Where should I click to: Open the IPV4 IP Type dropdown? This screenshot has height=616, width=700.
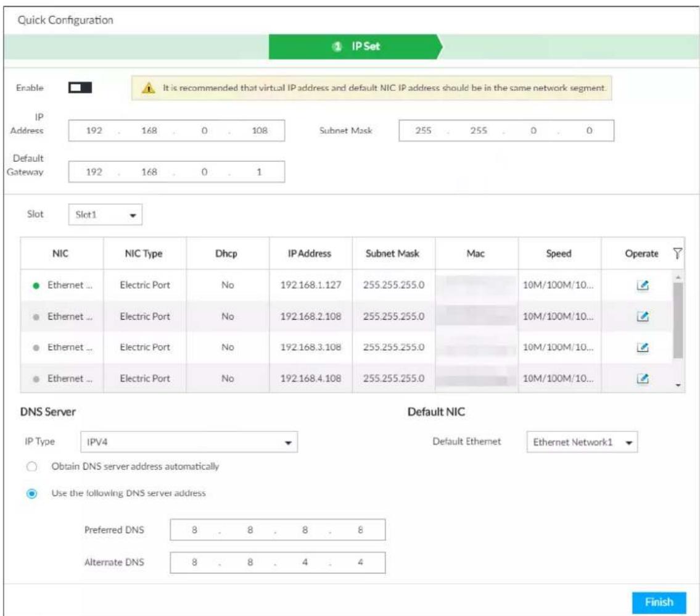(x=189, y=442)
